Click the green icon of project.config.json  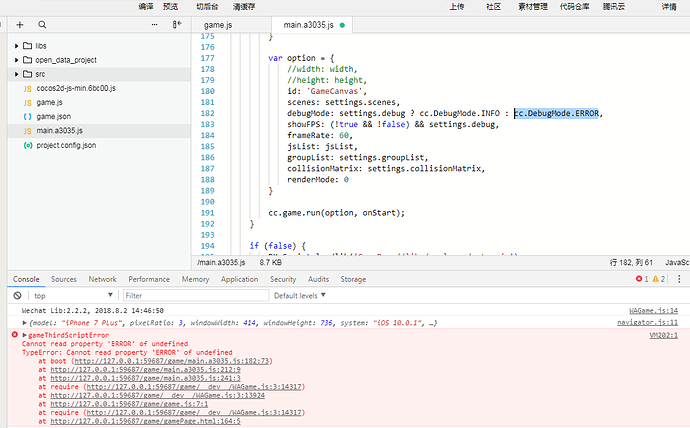coord(28,145)
